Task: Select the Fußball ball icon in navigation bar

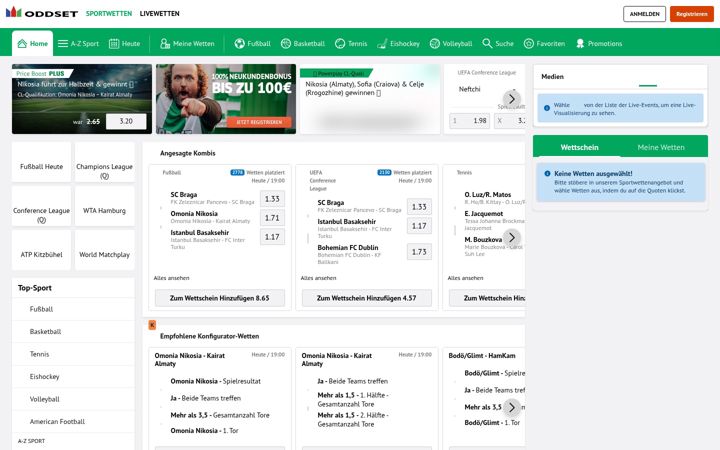Action: (x=239, y=44)
